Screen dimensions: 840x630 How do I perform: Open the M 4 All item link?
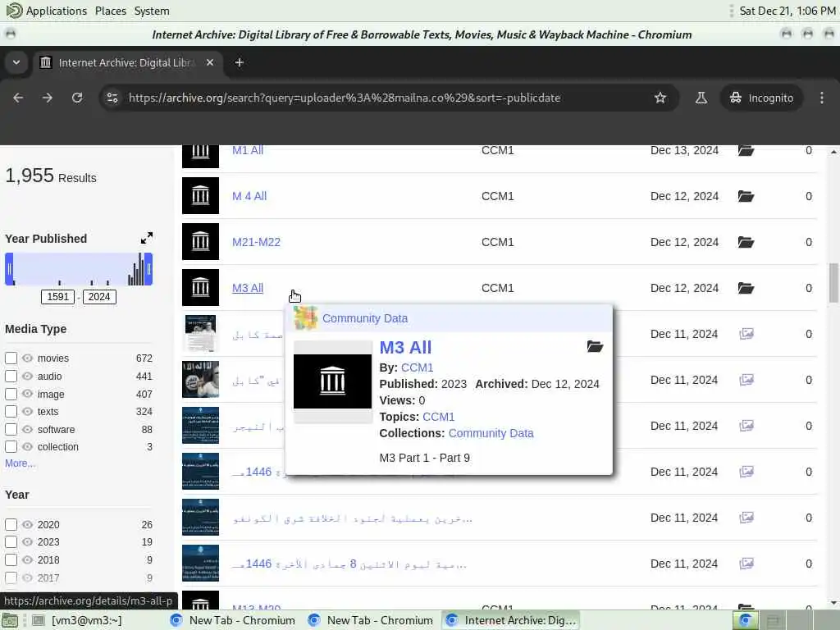click(x=249, y=196)
